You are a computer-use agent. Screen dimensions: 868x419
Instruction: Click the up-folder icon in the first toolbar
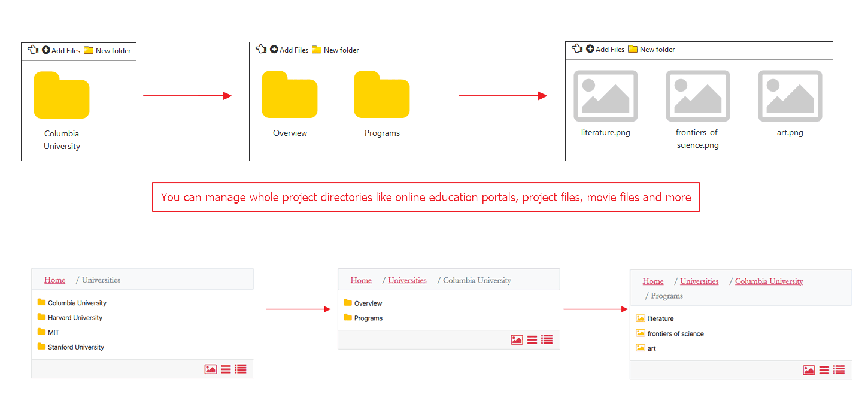(x=33, y=50)
